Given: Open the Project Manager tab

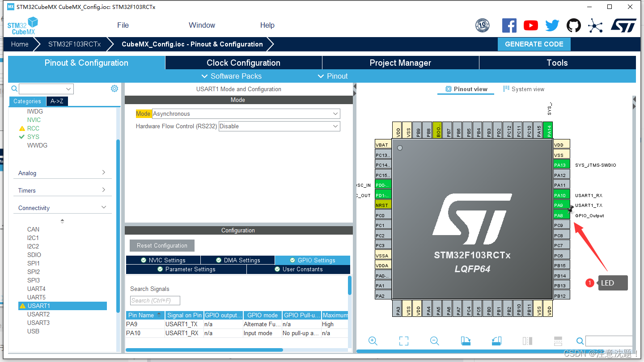Looking at the screenshot, I should (x=400, y=63).
